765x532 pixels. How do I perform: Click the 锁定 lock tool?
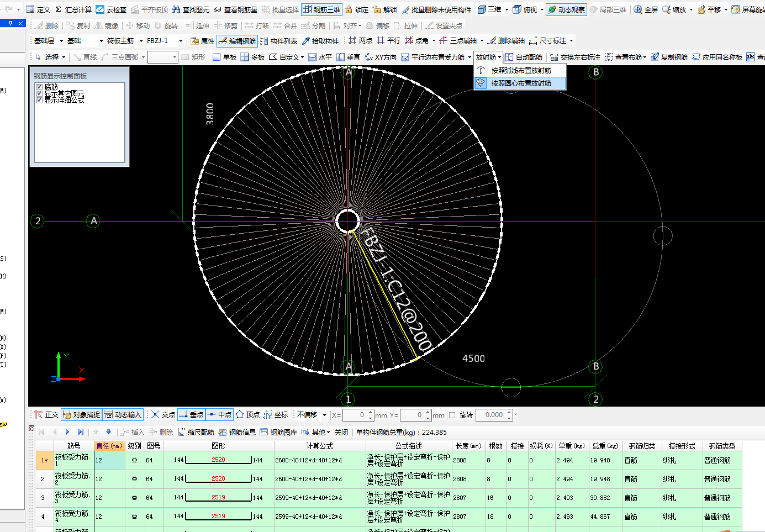[x=356, y=9]
